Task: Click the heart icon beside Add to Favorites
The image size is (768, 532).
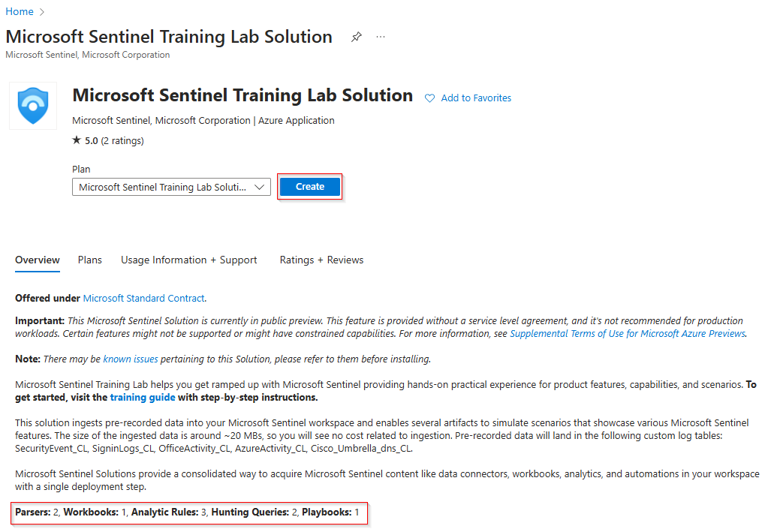Action: pos(430,98)
